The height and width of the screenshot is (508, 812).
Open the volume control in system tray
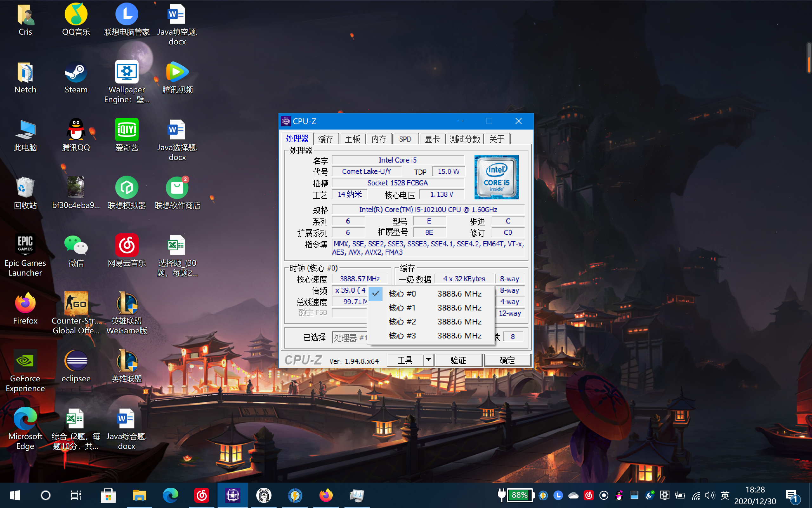click(709, 495)
